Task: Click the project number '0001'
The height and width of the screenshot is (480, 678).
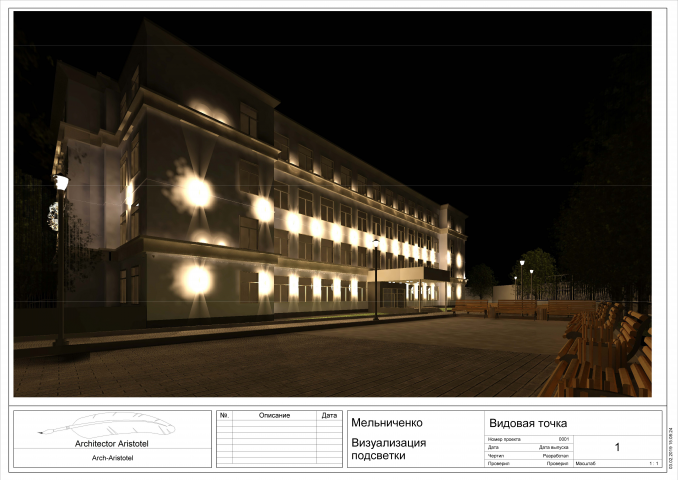Action: tap(564, 439)
